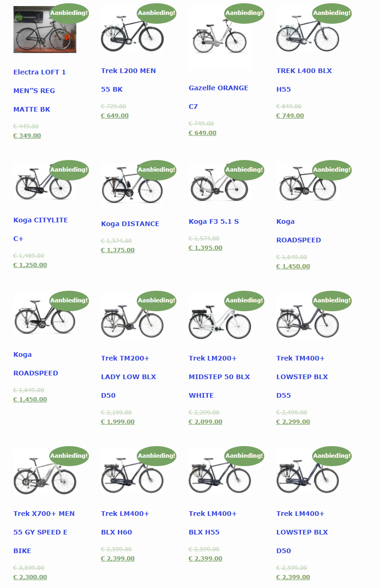Open the Trek TM400+ LOWSTEP BLX D55 link
Image resolution: width=381 pixels, height=588 pixels.
pos(302,377)
